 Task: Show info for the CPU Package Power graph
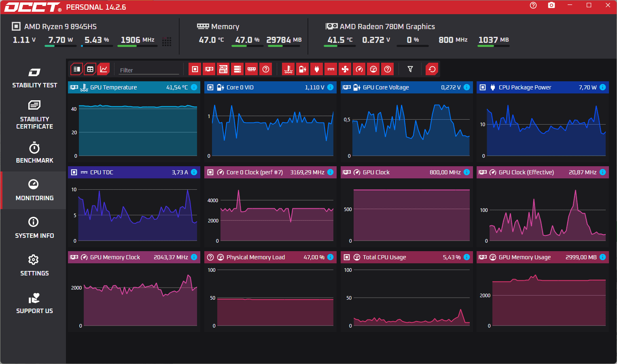(603, 87)
